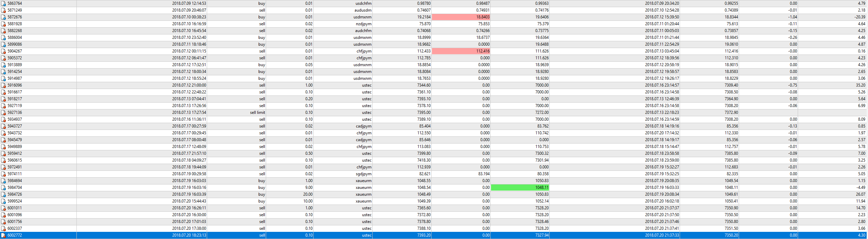The image size is (868, 239).
Task: Select the open time 2018.07.19 16:03:39
Action: point(189,194)
